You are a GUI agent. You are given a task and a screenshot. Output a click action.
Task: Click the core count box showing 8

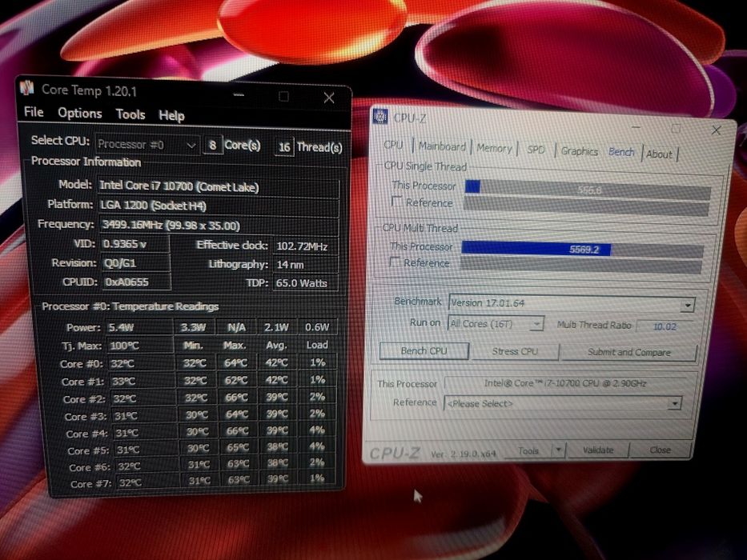click(x=212, y=145)
